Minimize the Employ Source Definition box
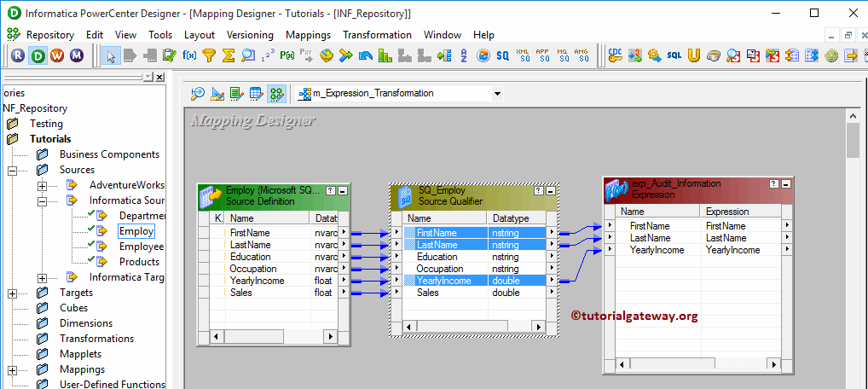Viewport: 868px width, 389px height. point(343,190)
